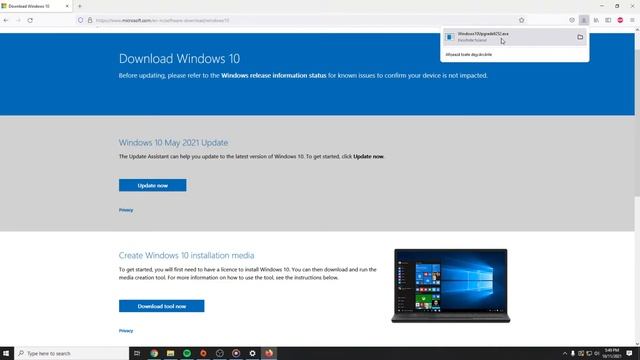Open containing folder for downloaded file

point(580,37)
